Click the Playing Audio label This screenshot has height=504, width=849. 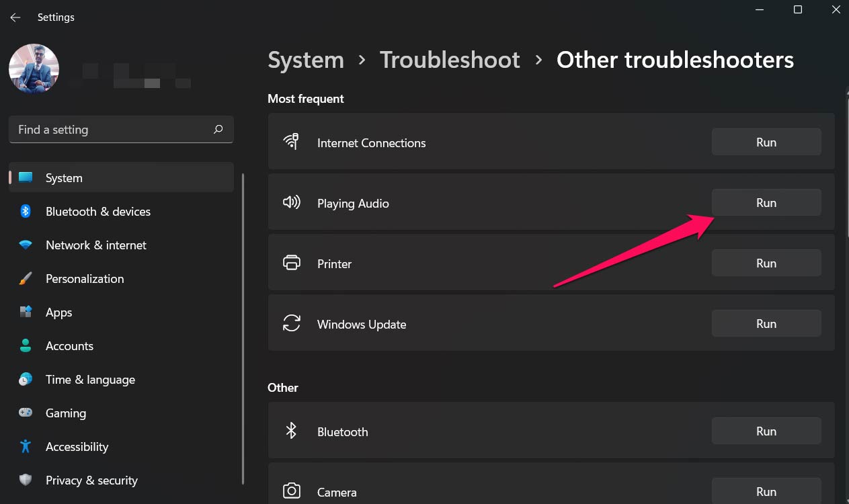point(353,204)
